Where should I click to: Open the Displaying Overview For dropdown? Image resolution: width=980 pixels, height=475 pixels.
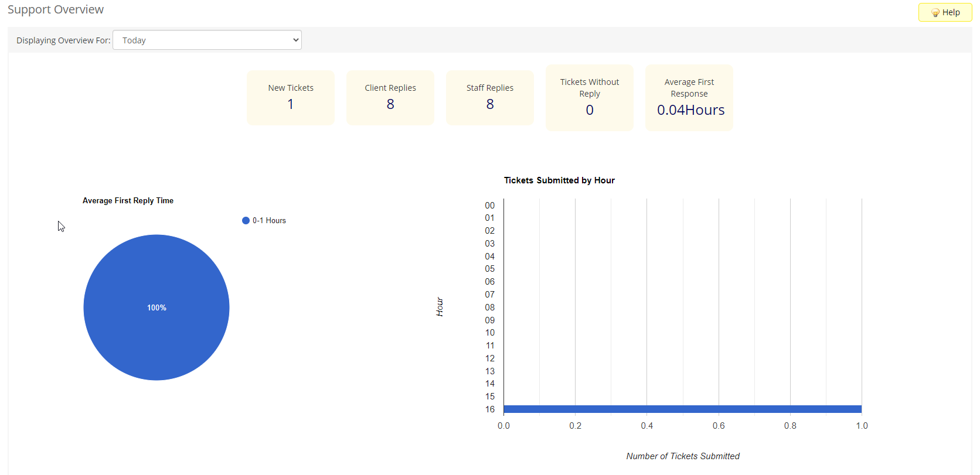pyautogui.click(x=207, y=40)
